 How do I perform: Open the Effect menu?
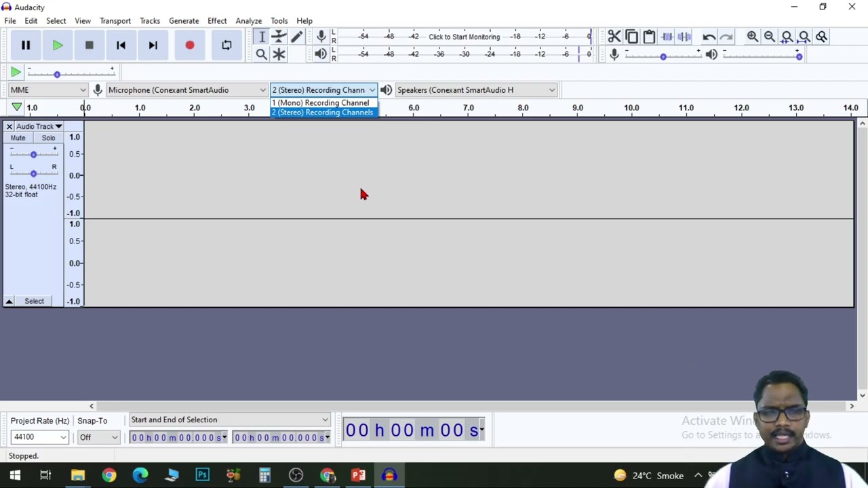tap(217, 21)
